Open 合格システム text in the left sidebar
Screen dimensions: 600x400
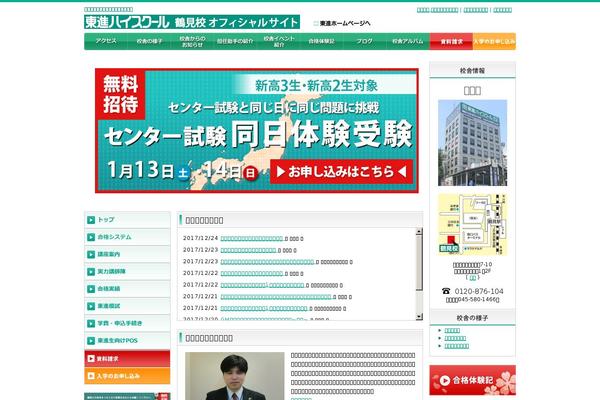(114, 237)
